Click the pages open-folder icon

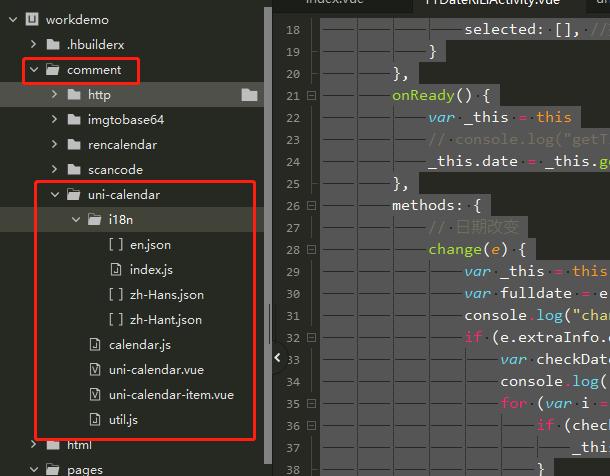[x=53, y=469]
